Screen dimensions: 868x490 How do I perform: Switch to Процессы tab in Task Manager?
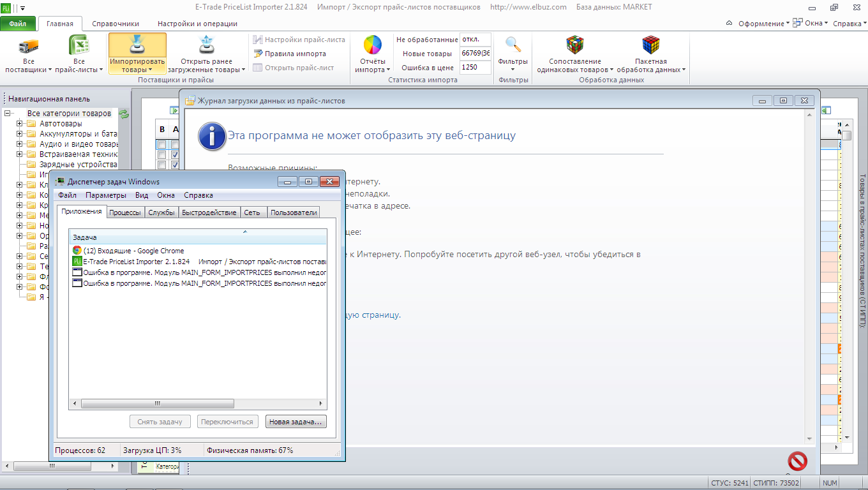[125, 212]
